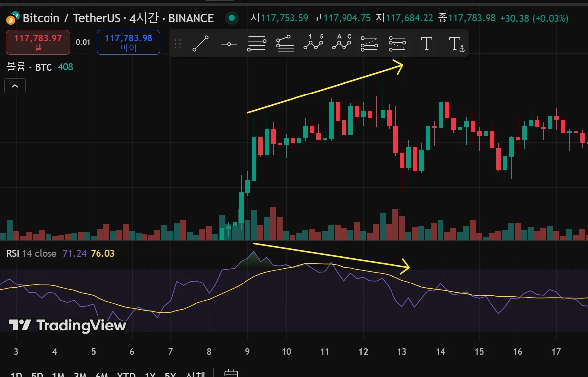Click the high price 117,904.75

point(347,18)
